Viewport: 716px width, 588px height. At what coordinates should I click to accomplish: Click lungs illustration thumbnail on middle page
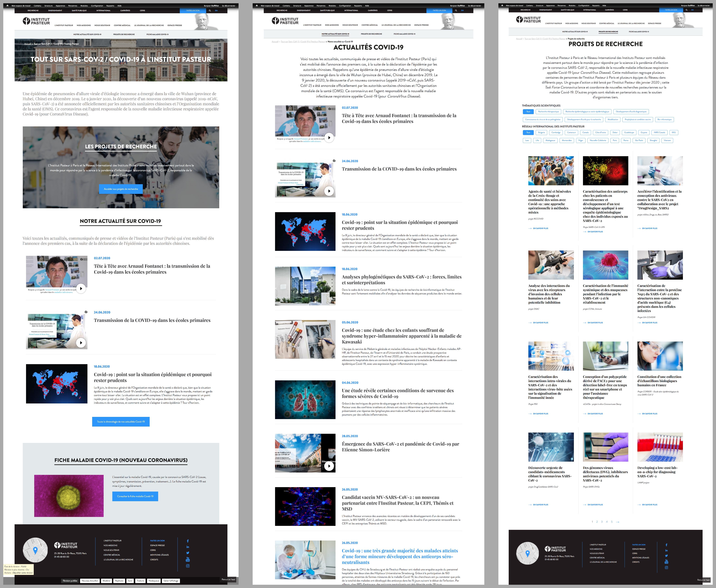(305, 400)
